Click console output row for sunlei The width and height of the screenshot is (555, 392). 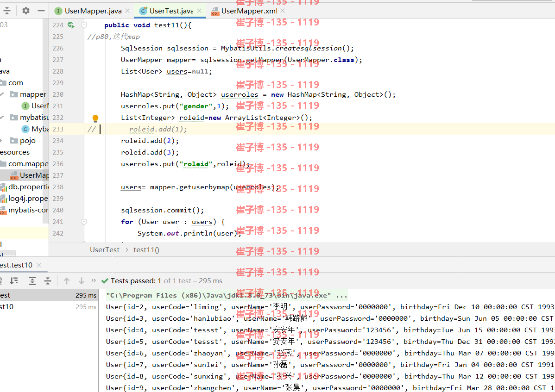pyautogui.click(x=330, y=365)
